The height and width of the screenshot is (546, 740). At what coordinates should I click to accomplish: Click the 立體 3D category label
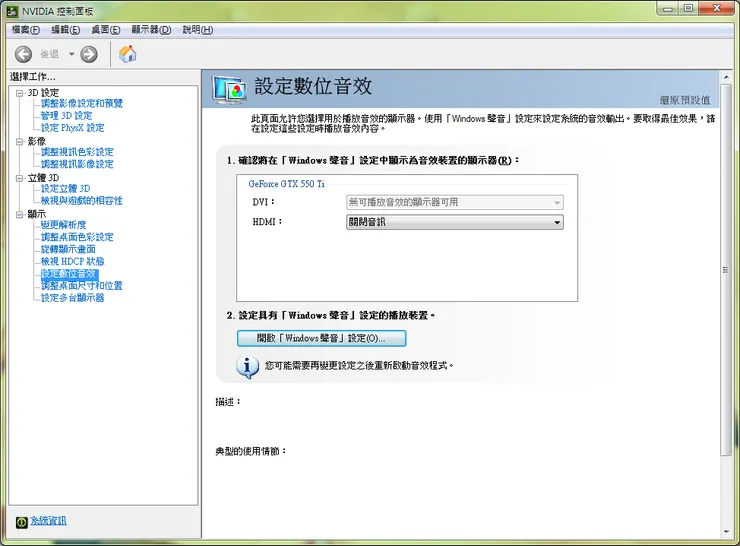tap(43, 178)
